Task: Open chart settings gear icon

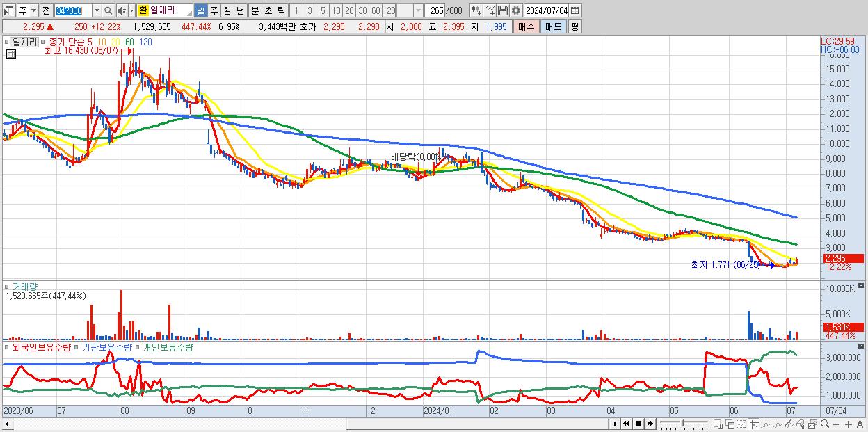Action: tap(516, 10)
